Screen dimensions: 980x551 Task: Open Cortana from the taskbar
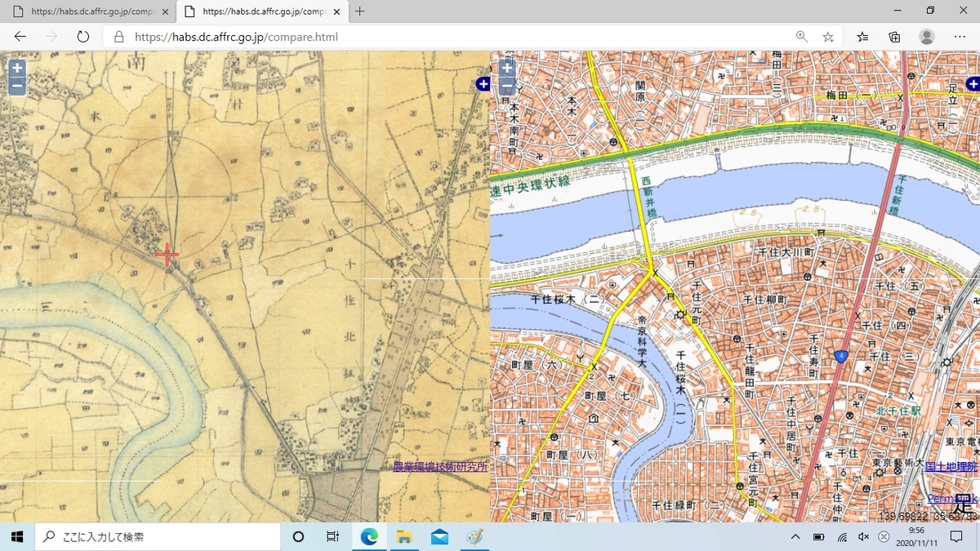(298, 536)
